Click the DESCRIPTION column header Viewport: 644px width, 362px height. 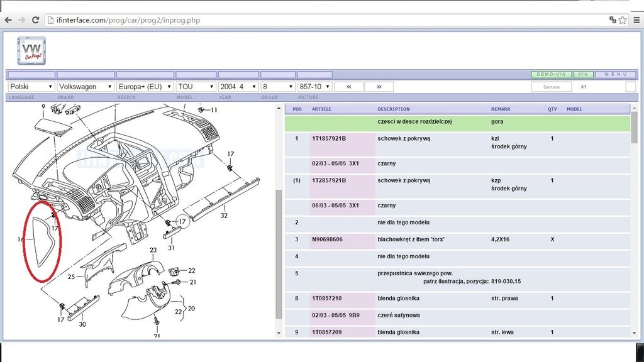pyautogui.click(x=394, y=109)
